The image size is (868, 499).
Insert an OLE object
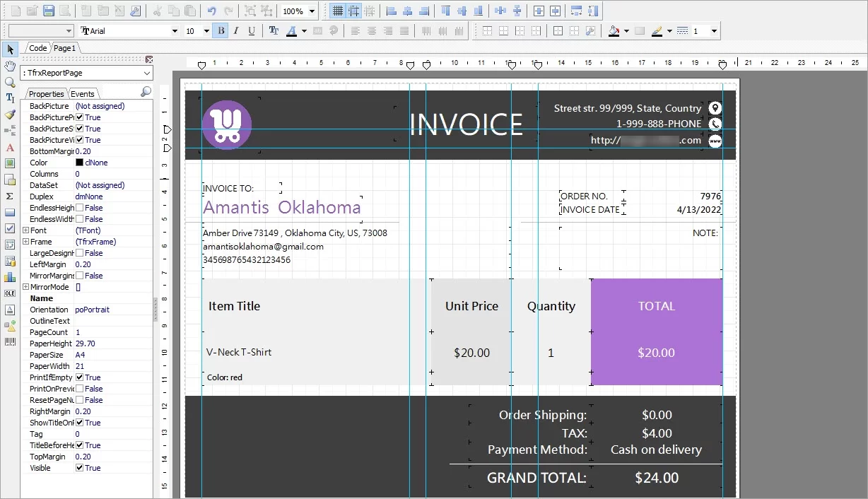point(10,293)
